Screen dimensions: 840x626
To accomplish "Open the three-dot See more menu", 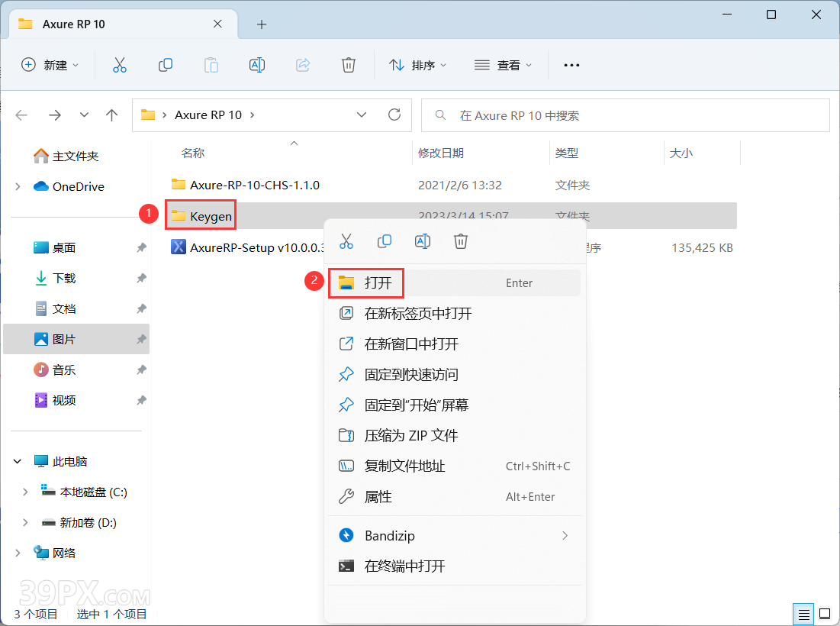I will [571, 66].
